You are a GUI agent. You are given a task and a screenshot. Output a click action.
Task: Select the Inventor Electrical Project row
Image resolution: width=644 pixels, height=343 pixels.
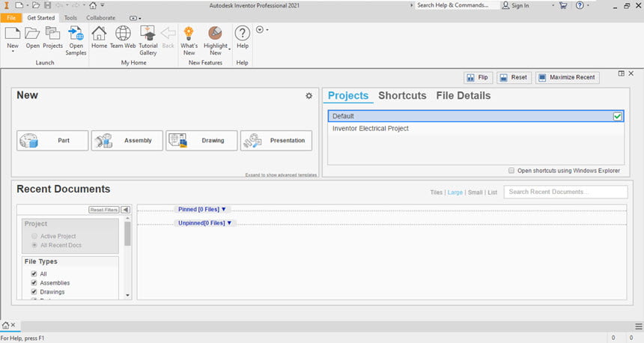point(476,129)
